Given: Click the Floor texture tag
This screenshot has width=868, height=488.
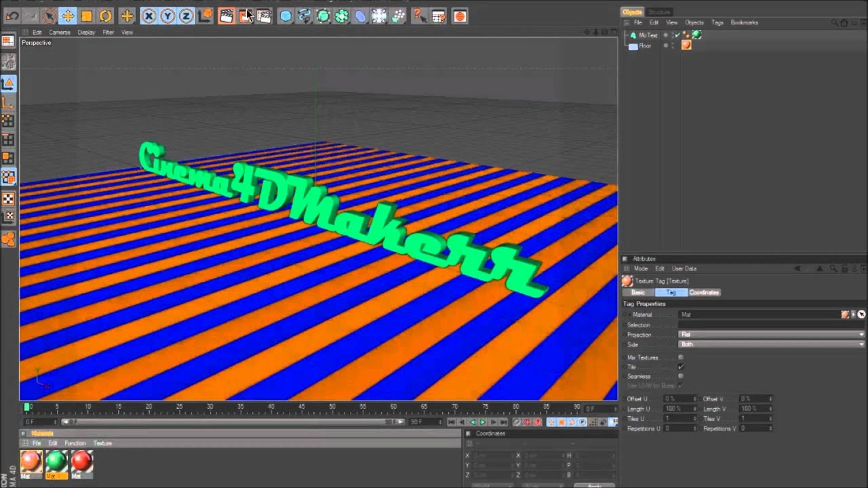Looking at the screenshot, I should (686, 45).
